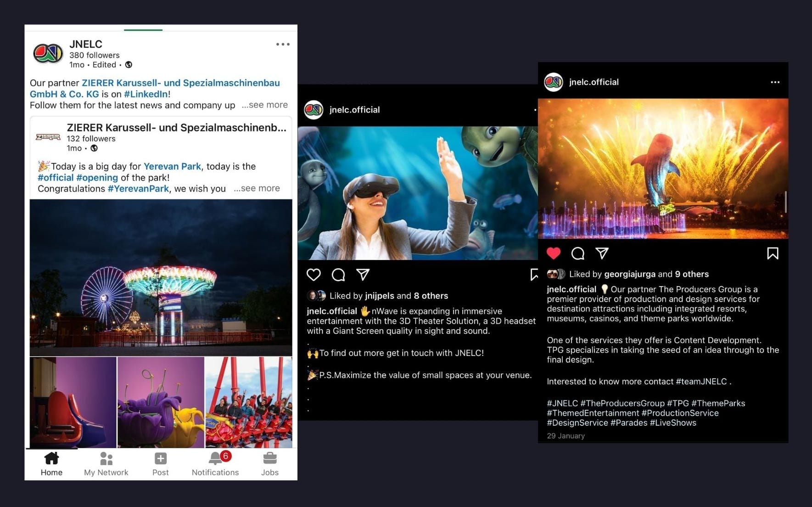Click ZIERER company logo in shared post
Viewport: 812px width, 507px height.
[48, 137]
